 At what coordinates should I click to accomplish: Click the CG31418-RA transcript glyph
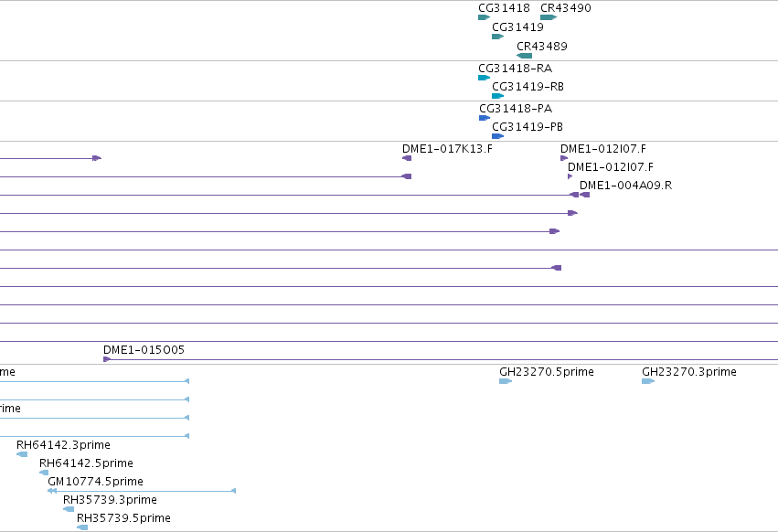485,78
